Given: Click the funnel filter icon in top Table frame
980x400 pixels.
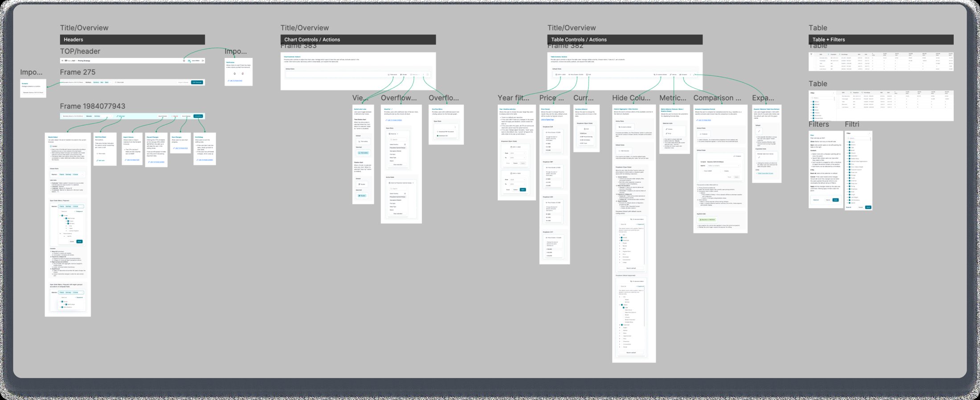Looking at the screenshot, I should tap(811, 54).
